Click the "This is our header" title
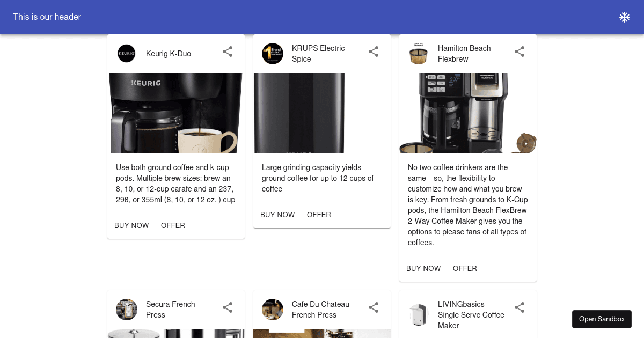 point(47,17)
